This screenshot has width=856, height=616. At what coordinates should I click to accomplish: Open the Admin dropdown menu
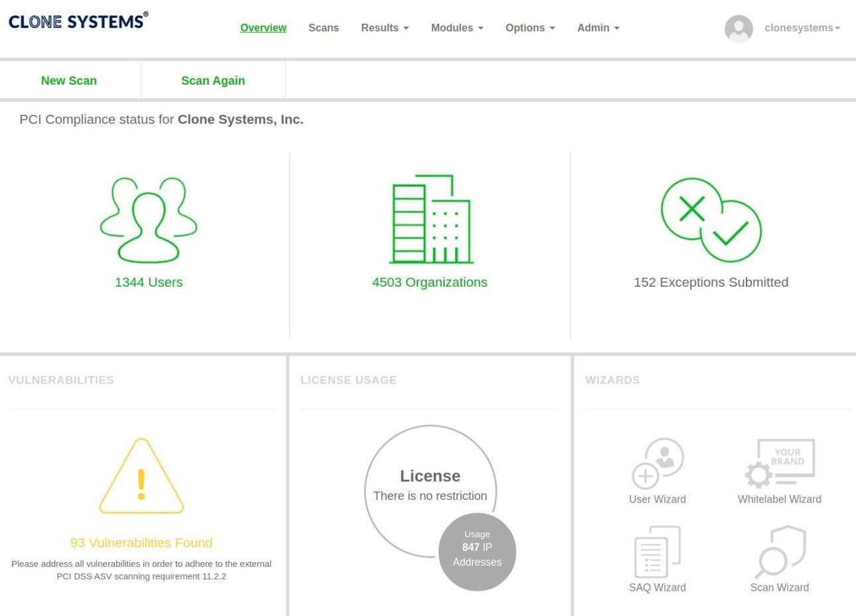pos(599,28)
